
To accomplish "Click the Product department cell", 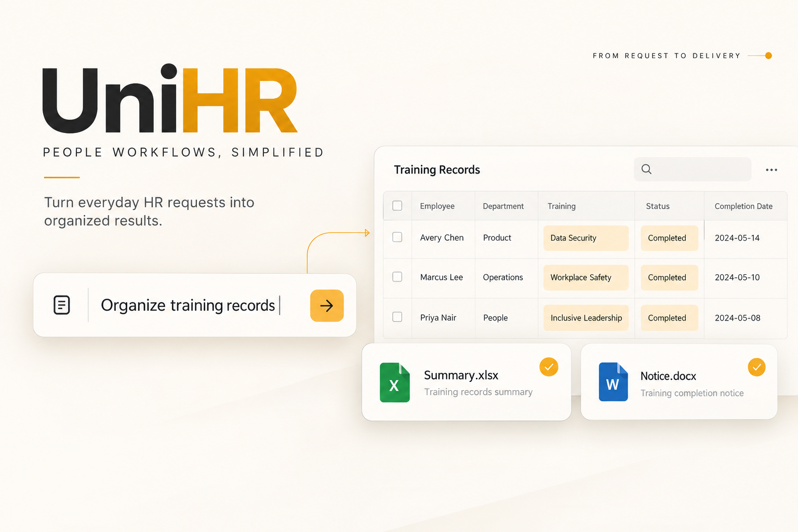I will (497, 237).
